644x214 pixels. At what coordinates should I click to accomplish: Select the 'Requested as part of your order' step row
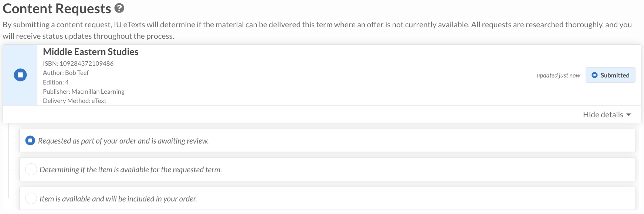[328, 141]
